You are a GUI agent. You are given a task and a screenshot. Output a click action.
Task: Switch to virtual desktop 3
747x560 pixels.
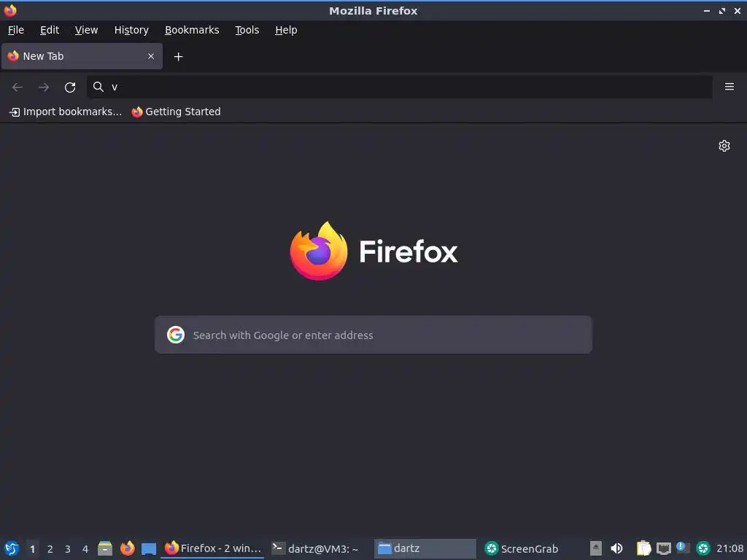68,549
